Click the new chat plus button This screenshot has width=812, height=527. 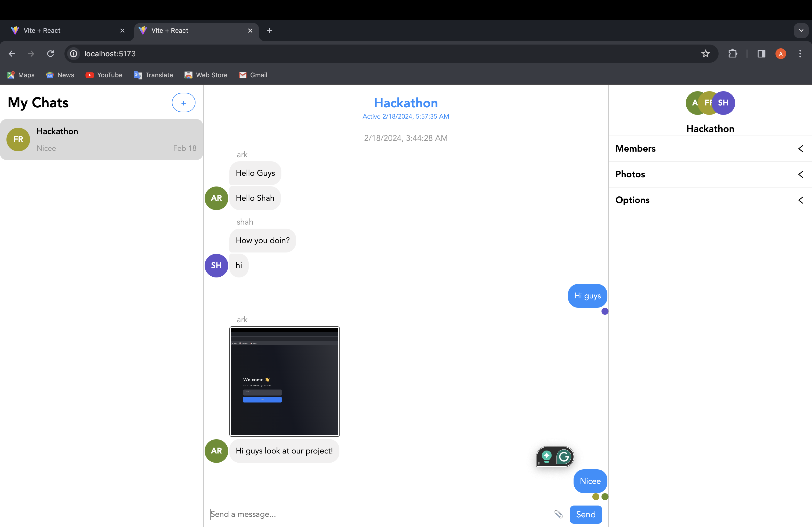point(183,103)
